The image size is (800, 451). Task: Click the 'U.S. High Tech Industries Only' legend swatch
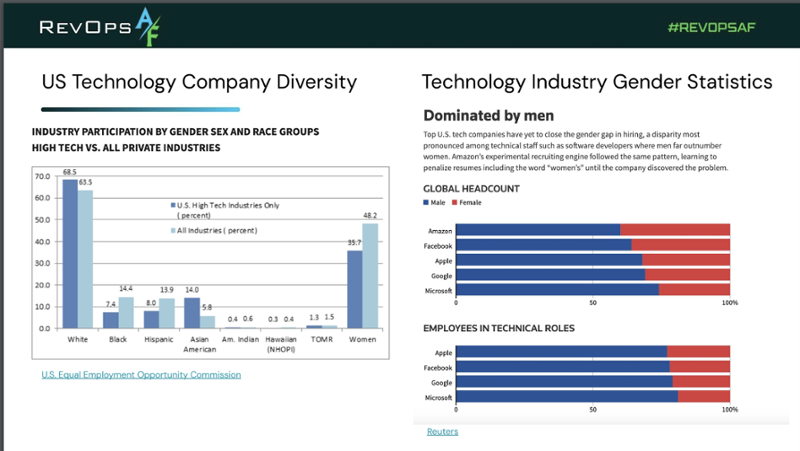(x=173, y=205)
